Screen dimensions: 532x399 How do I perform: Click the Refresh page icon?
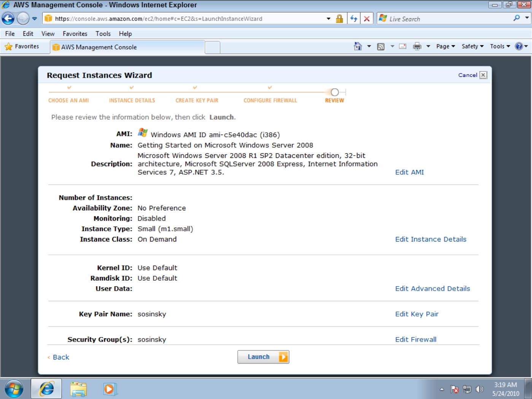coord(354,19)
